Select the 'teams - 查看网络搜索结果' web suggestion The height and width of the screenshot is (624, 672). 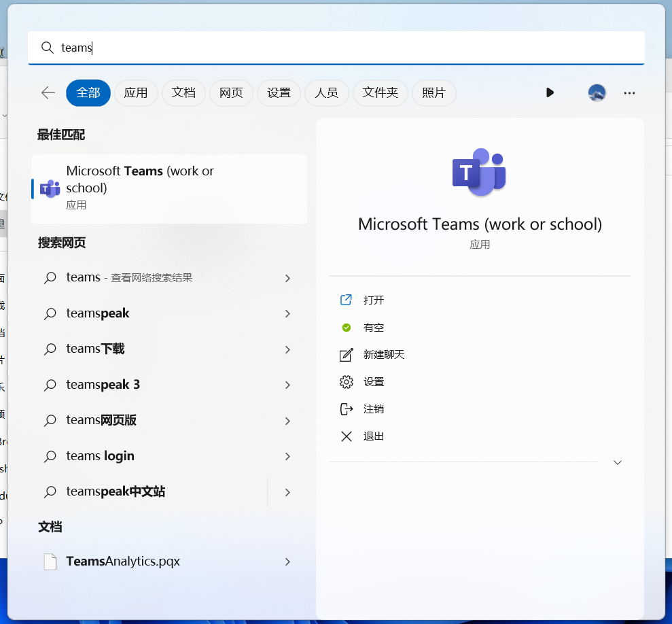169,277
